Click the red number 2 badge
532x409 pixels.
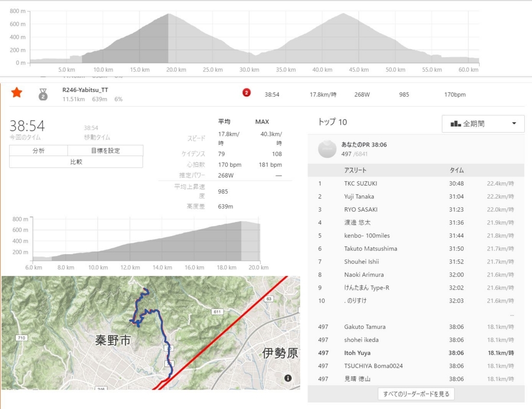tap(247, 93)
